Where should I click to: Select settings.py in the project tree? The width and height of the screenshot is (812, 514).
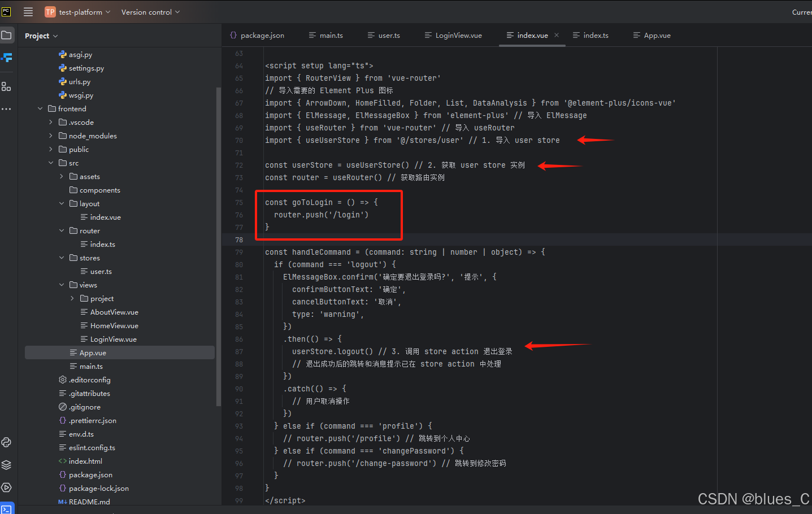tap(81, 68)
